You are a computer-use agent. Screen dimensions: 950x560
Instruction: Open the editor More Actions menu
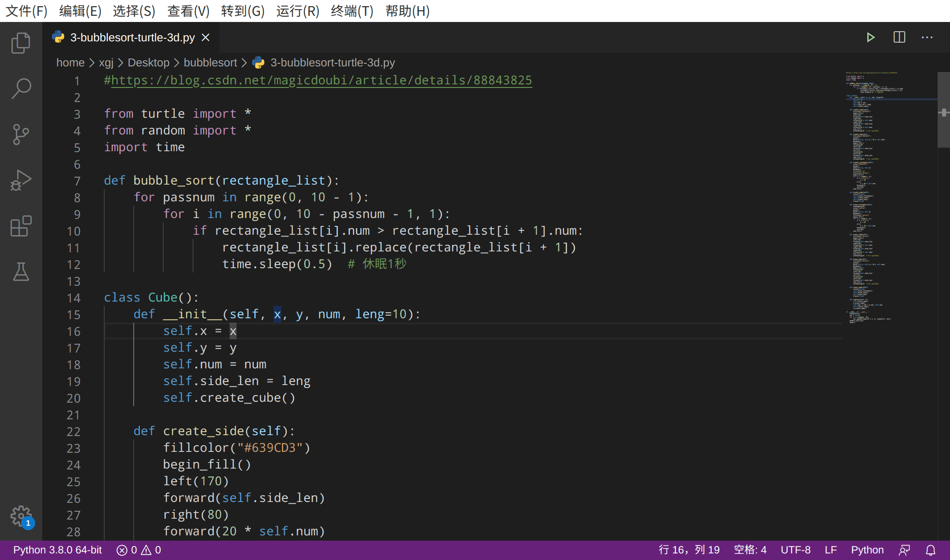click(x=927, y=37)
